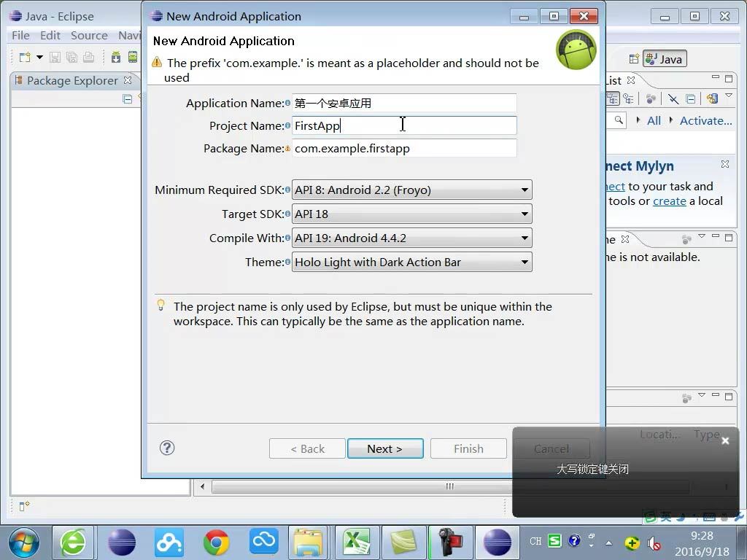The width and height of the screenshot is (747, 560).
Task: Open the Task List view menu arrow
Action: coord(729,96)
